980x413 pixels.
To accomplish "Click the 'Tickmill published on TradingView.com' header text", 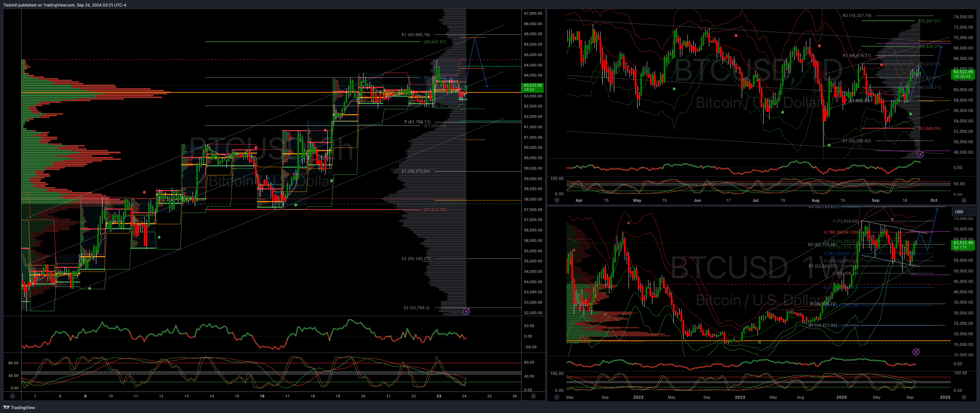I will click(39, 5).
